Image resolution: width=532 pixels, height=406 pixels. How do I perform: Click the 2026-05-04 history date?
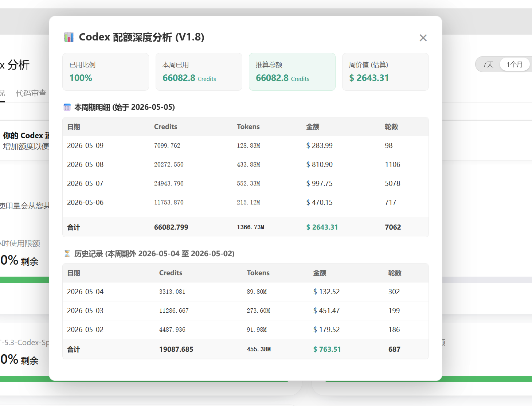pyautogui.click(x=85, y=292)
